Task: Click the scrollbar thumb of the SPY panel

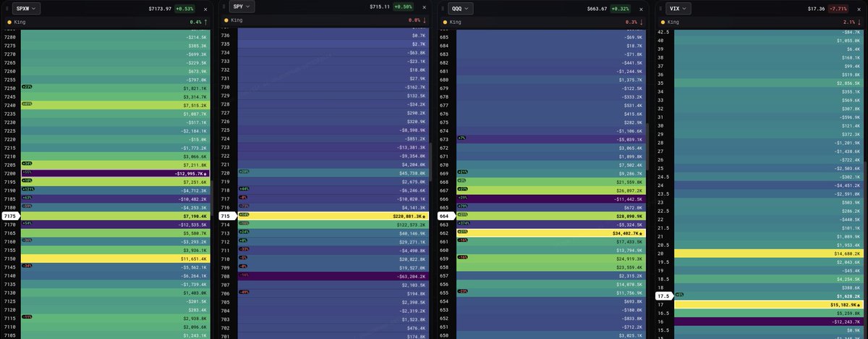Action: tap(431, 163)
